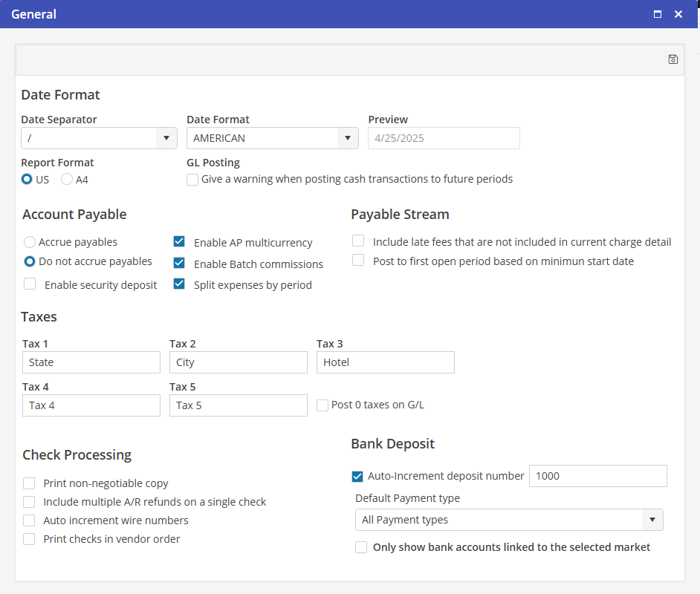Viewport: 700px width, 594px height.
Task: Expand the Date Format dropdown
Action: coord(347,138)
